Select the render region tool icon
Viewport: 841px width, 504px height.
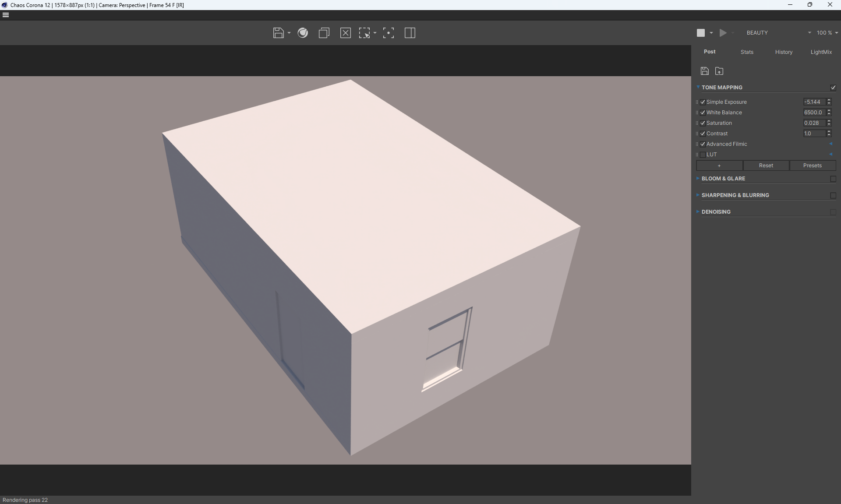[364, 33]
